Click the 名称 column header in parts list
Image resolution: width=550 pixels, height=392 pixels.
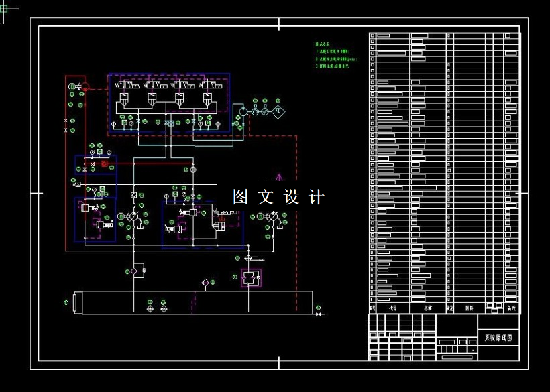tap(427, 308)
